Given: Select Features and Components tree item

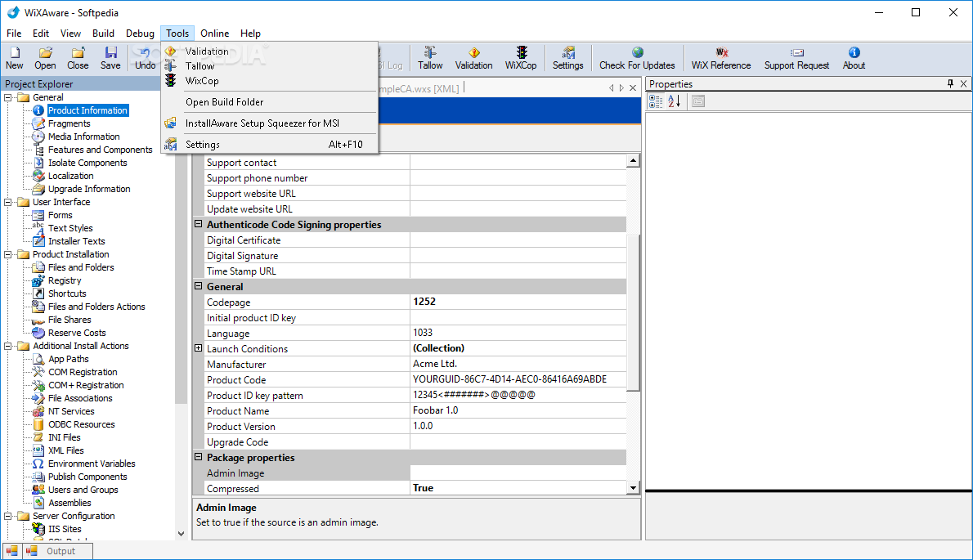Looking at the screenshot, I should tap(100, 150).
